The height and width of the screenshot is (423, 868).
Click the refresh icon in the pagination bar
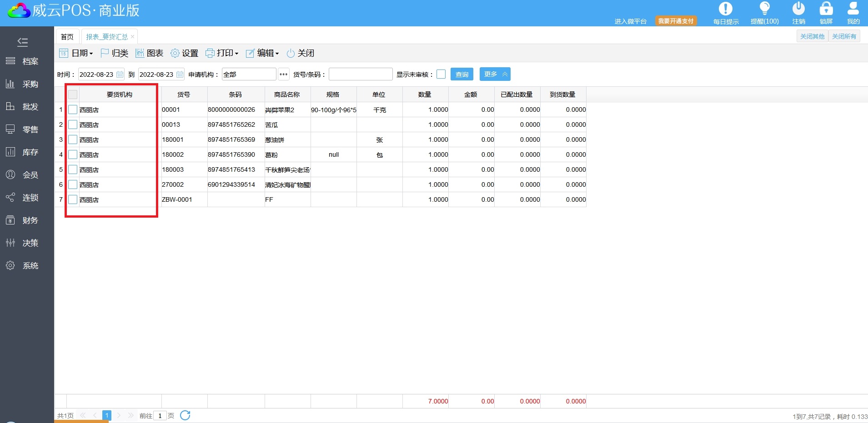coord(185,415)
